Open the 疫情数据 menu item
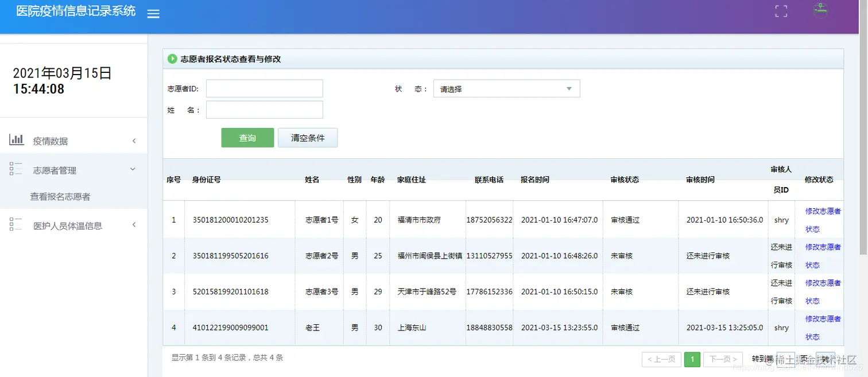 tap(73, 141)
